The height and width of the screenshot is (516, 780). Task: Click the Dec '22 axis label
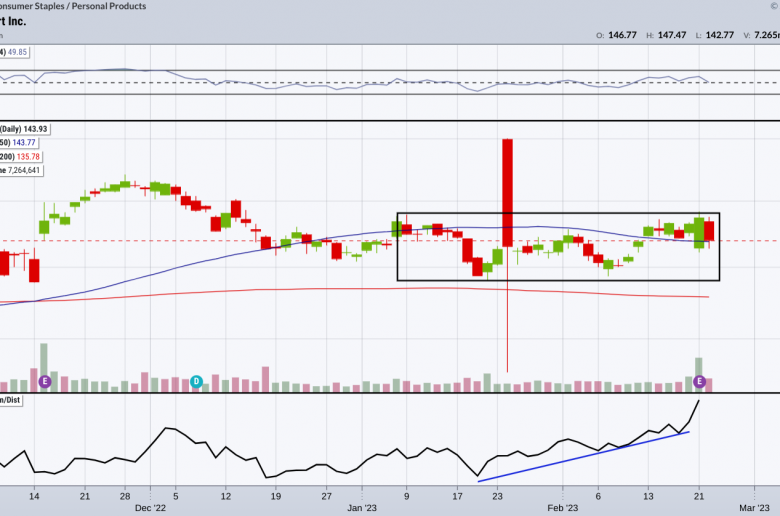click(150, 508)
